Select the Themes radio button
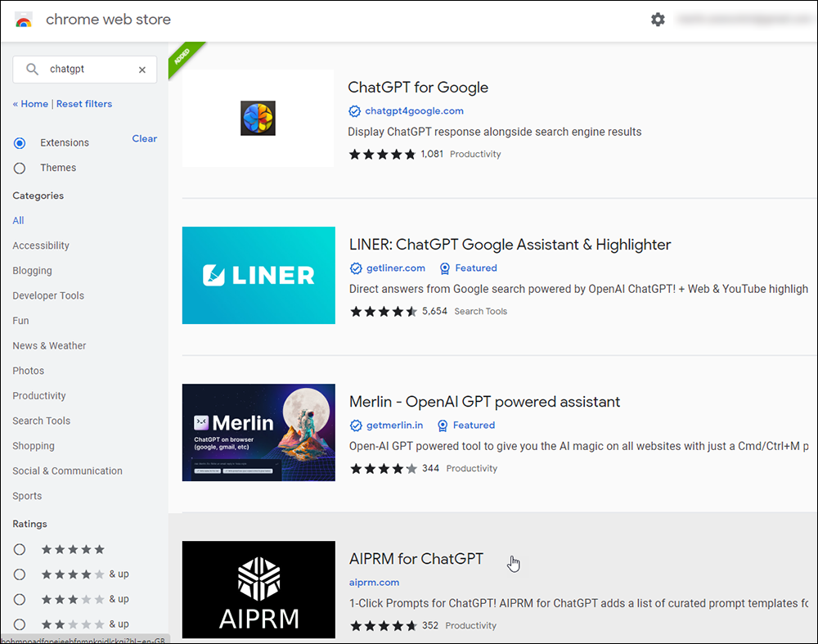The width and height of the screenshot is (818, 644). [x=20, y=168]
